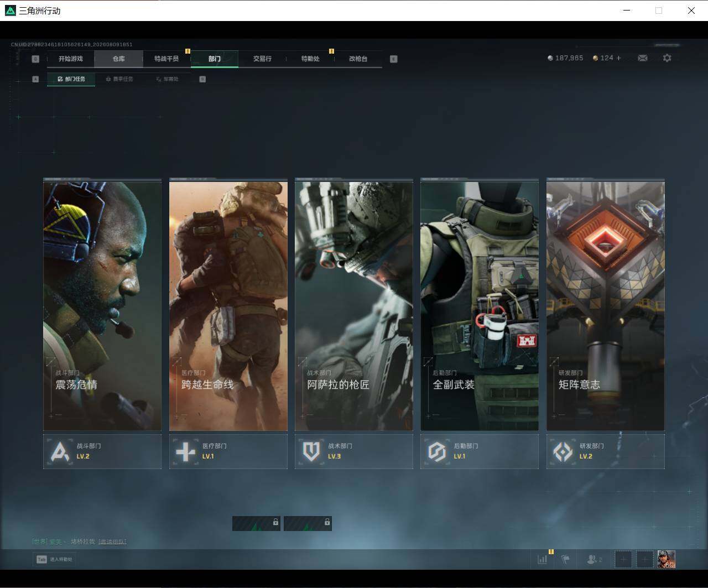This screenshot has width=708, height=588.
Task: Open the 赛季任务 sub-tab
Action: pos(119,79)
